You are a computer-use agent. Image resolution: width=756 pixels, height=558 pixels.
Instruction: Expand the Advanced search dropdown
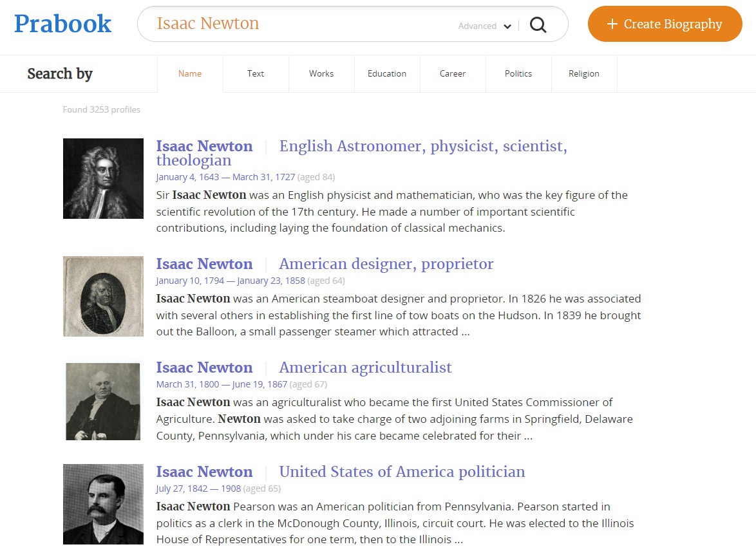pos(484,26)
